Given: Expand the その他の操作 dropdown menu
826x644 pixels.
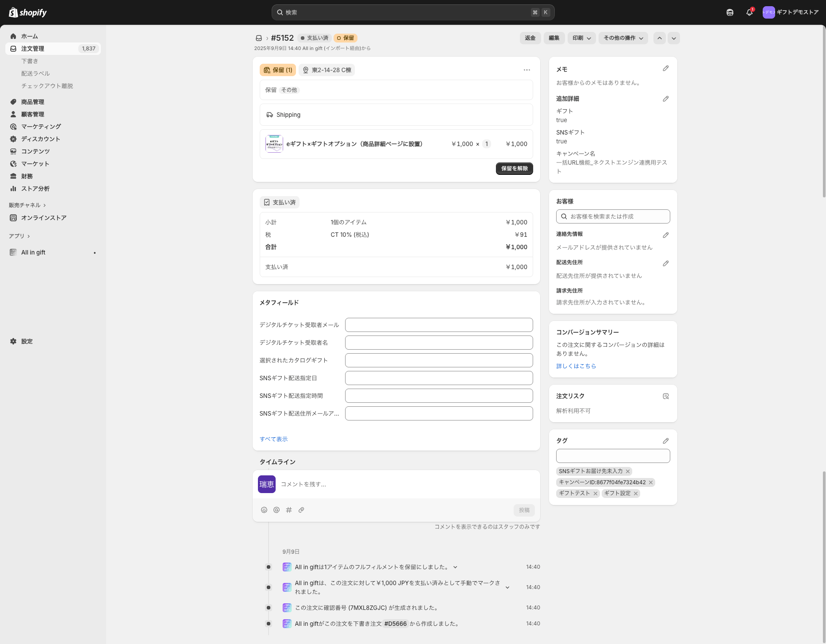Looking at the screenshot, I should (x=623, y=38).
